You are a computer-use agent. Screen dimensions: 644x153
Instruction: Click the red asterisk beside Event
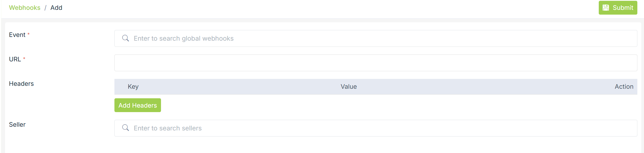(x=28, y=34)
